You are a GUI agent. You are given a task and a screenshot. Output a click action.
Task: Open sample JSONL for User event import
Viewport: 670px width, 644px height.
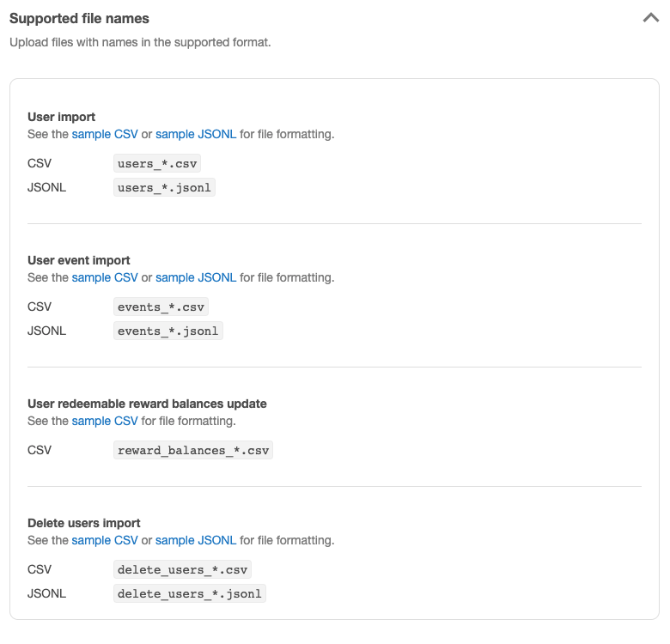196,278
